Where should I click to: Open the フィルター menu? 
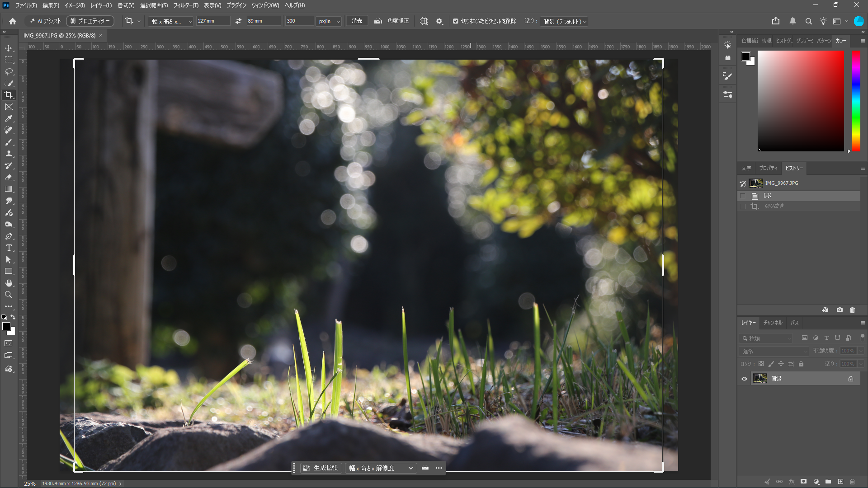click(x=186, y=5)
